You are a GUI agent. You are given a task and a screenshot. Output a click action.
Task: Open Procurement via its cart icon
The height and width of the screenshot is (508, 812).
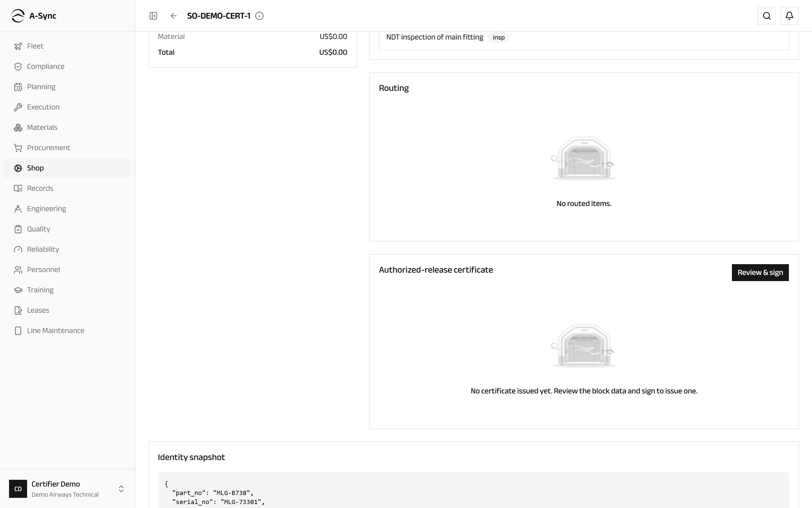[x=18, y=148]
